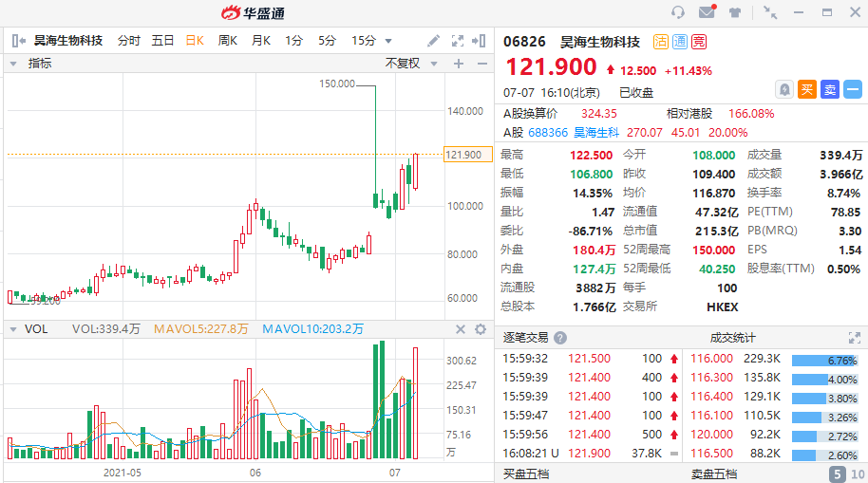
Task: Click the 通 stock connect tag icon
Action: pos(680,42)
